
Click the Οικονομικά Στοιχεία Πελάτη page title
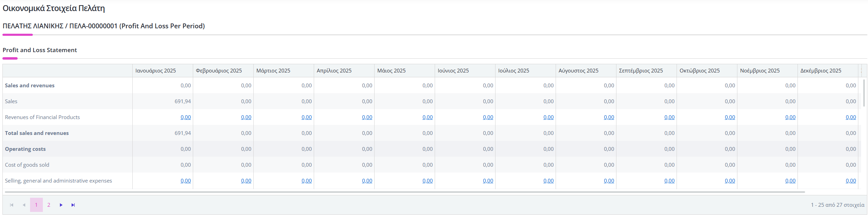[x=54, y=8]
